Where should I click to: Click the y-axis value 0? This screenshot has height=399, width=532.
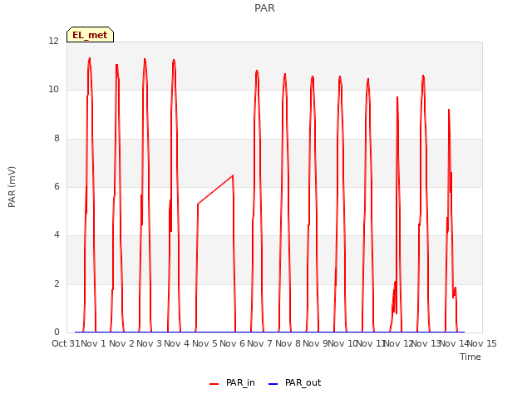coord(57,332)
